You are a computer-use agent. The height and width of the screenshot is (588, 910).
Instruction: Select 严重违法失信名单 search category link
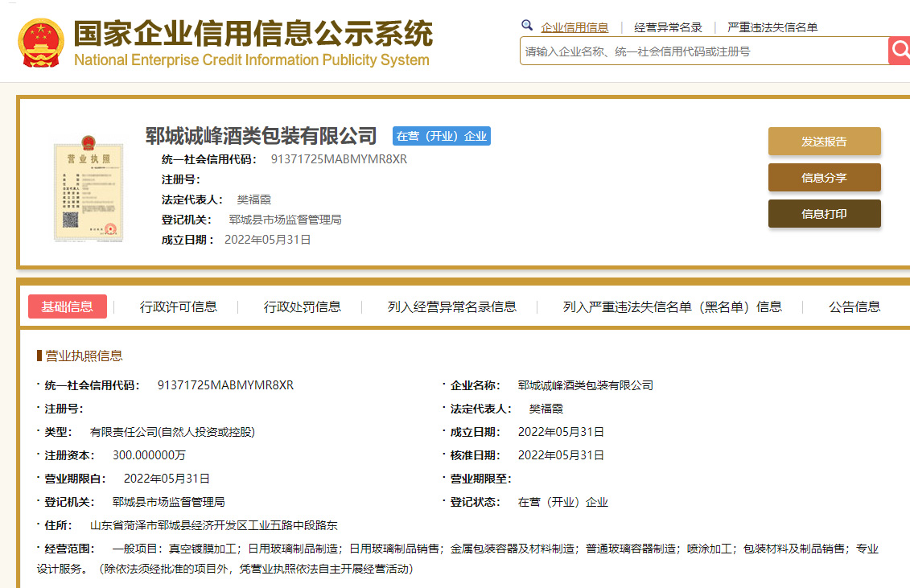(x=772, y=27)
